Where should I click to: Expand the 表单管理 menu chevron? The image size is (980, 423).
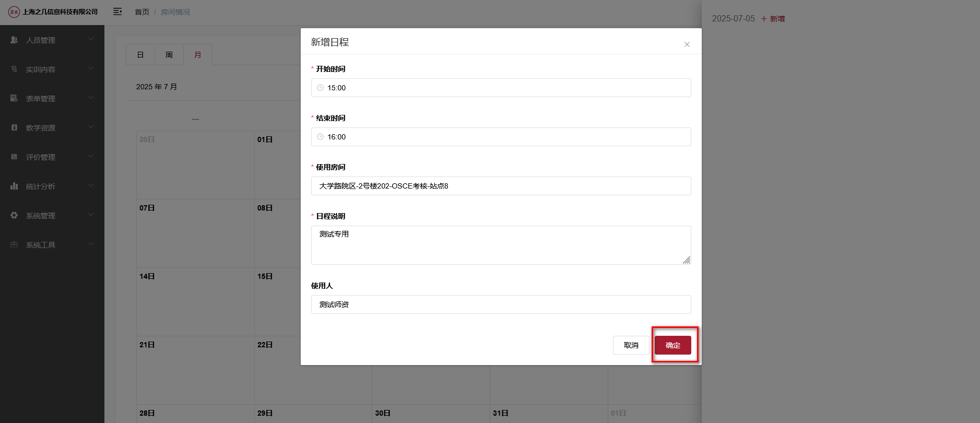tap(91, 98)
